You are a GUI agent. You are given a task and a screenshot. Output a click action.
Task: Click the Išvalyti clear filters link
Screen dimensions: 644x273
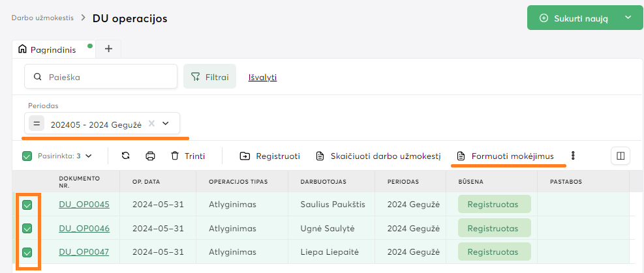tap(262, 77)
